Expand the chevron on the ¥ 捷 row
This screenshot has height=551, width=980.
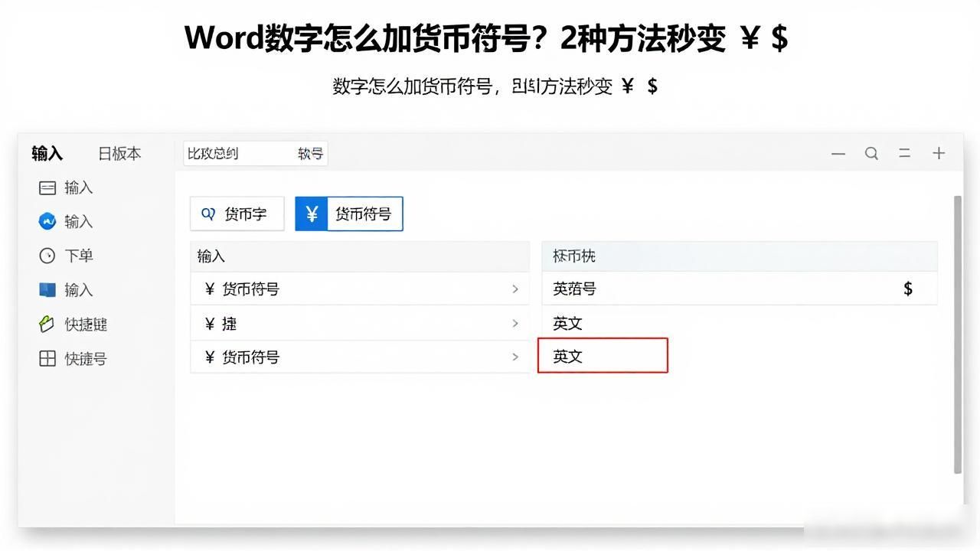[x=515, y=324]
